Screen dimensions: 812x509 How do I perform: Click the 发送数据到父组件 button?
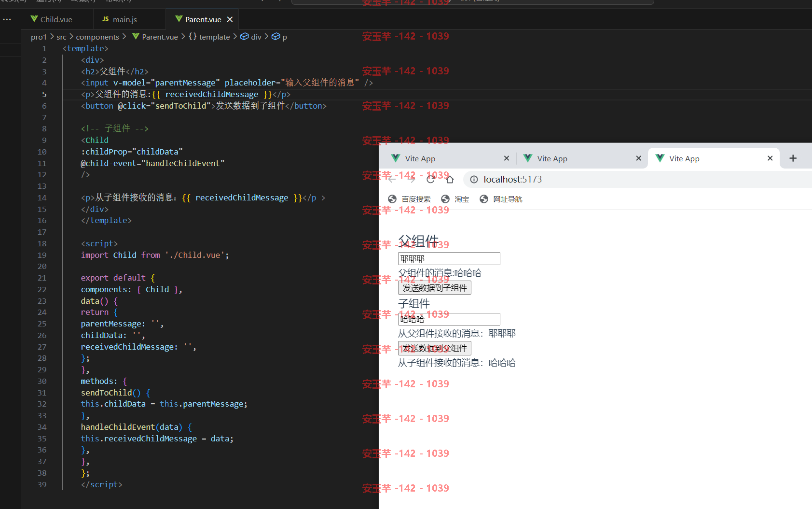435,348
